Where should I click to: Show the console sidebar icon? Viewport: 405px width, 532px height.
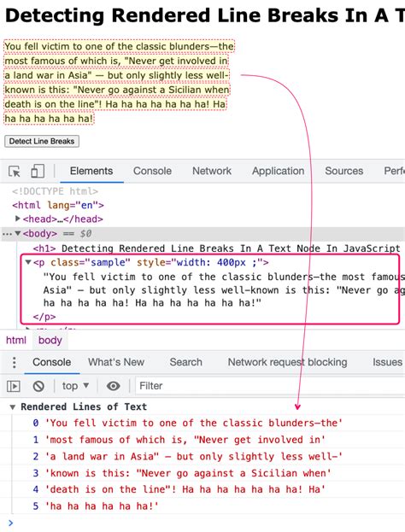pyautogui.click(x=14, y=386)
